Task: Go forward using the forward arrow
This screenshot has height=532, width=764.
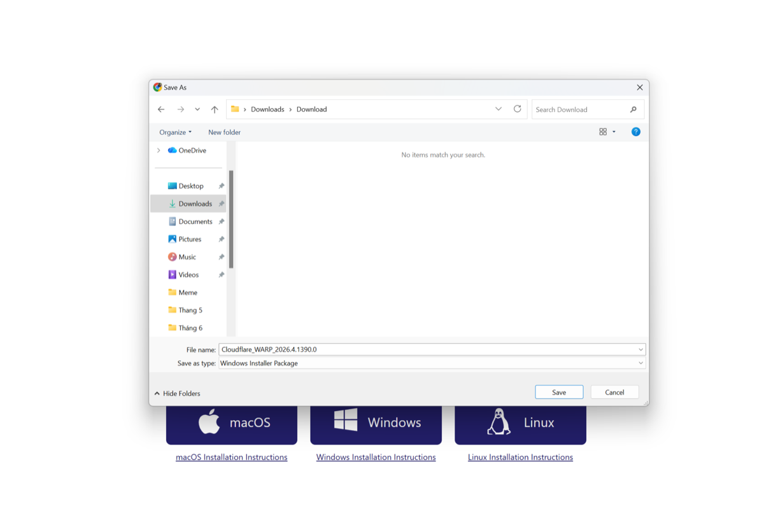Action: (181, 109)
